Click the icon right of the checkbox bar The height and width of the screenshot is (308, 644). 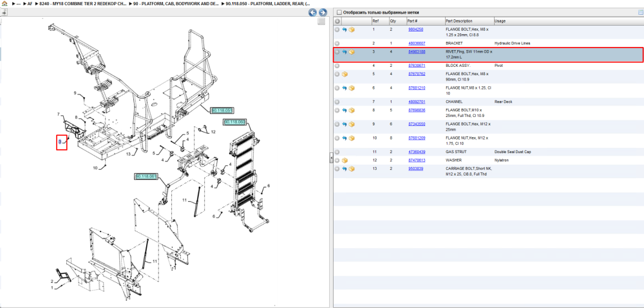click(640, 12)
